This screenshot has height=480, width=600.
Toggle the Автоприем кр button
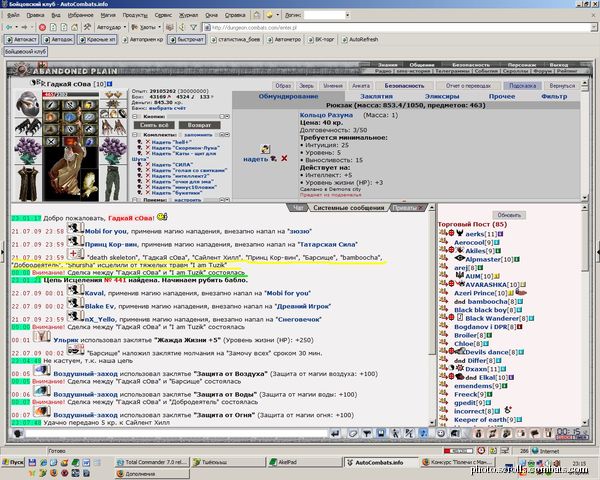(x=143, y=39)
